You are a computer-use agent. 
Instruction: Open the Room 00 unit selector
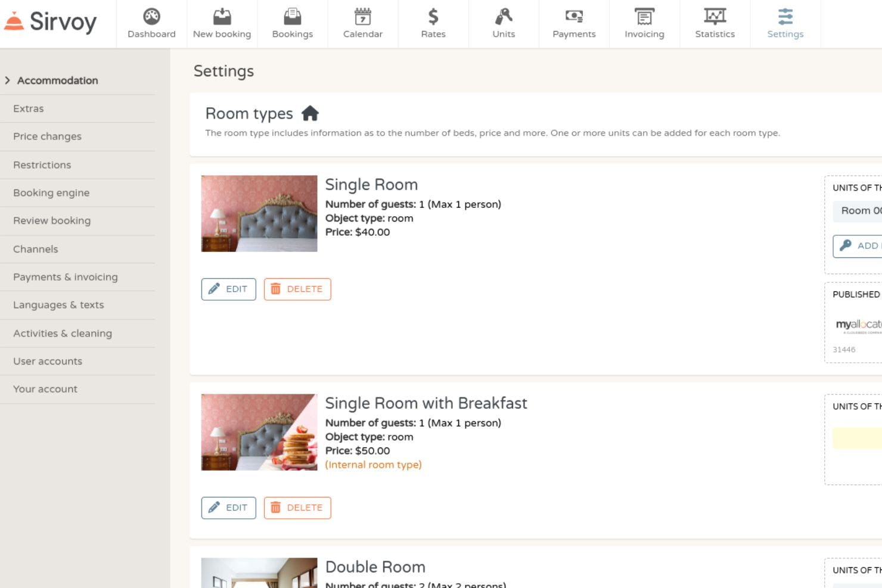[858, 211]
